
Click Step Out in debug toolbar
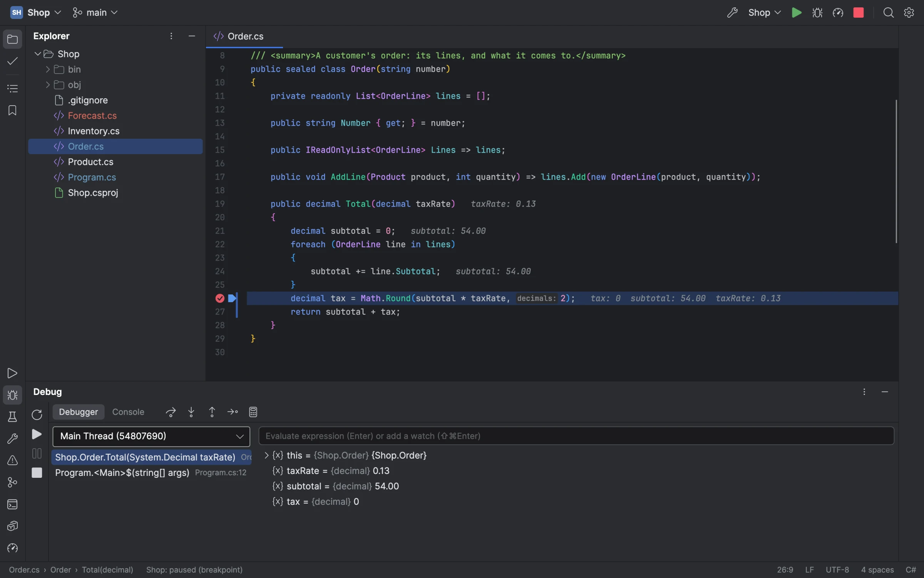pyautogui.click(x=212, y=412)
